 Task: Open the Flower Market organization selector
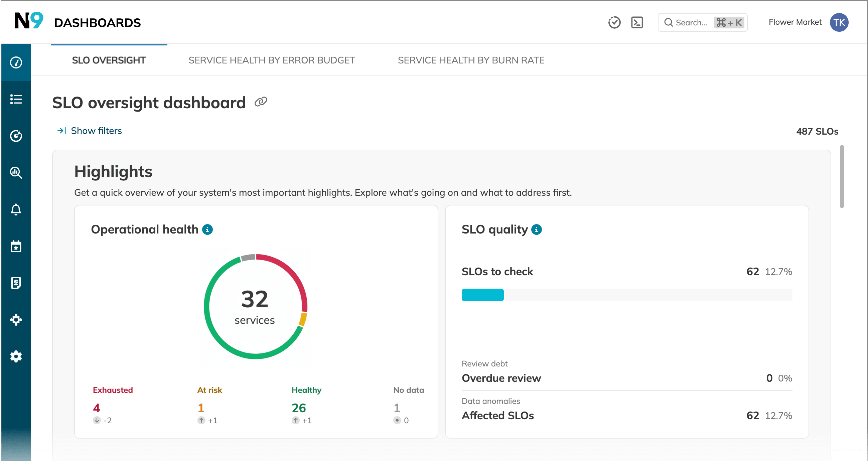click(795, 22)
